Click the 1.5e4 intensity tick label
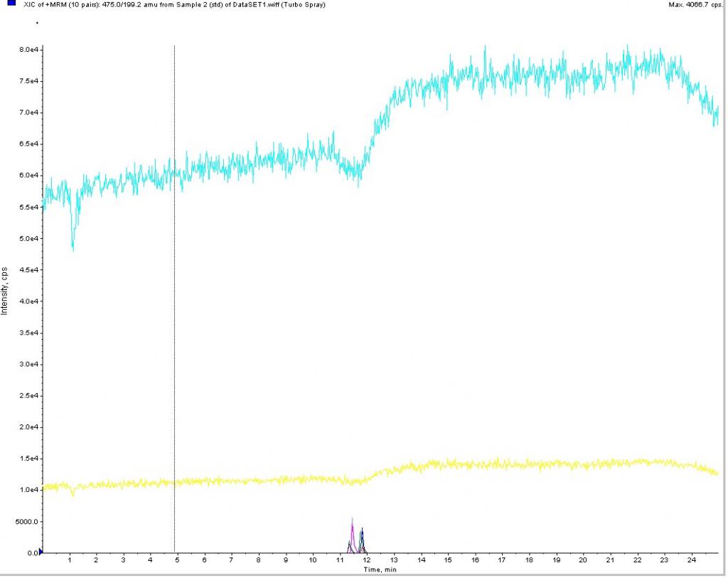 click(x=28, y=459)
